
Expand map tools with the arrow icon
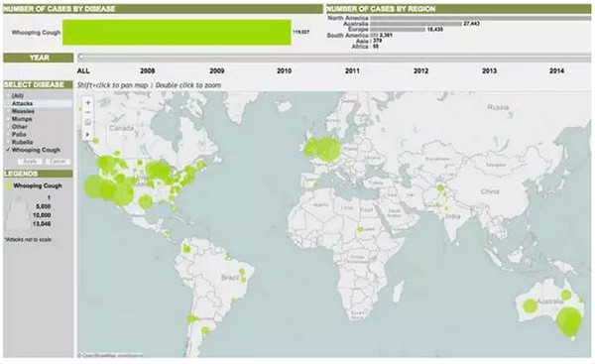coord(88,134)
